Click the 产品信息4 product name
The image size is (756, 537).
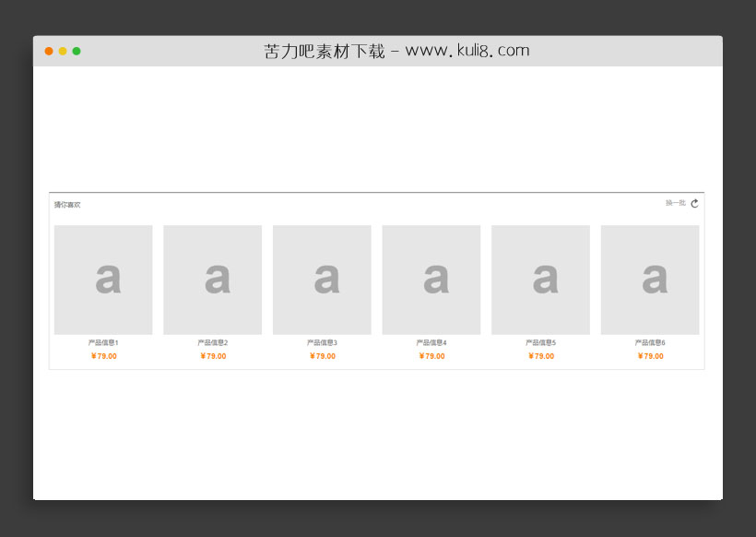tap(431, 343)
